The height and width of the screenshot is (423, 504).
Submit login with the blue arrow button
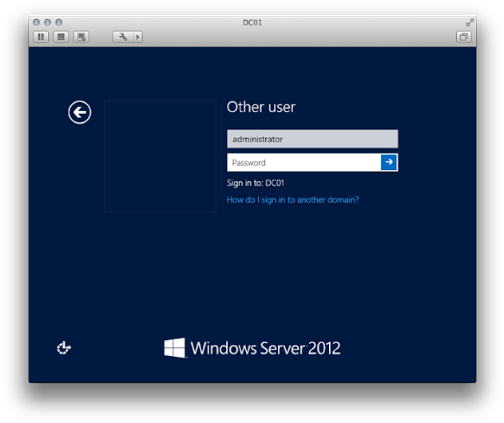tap(389, 162)
